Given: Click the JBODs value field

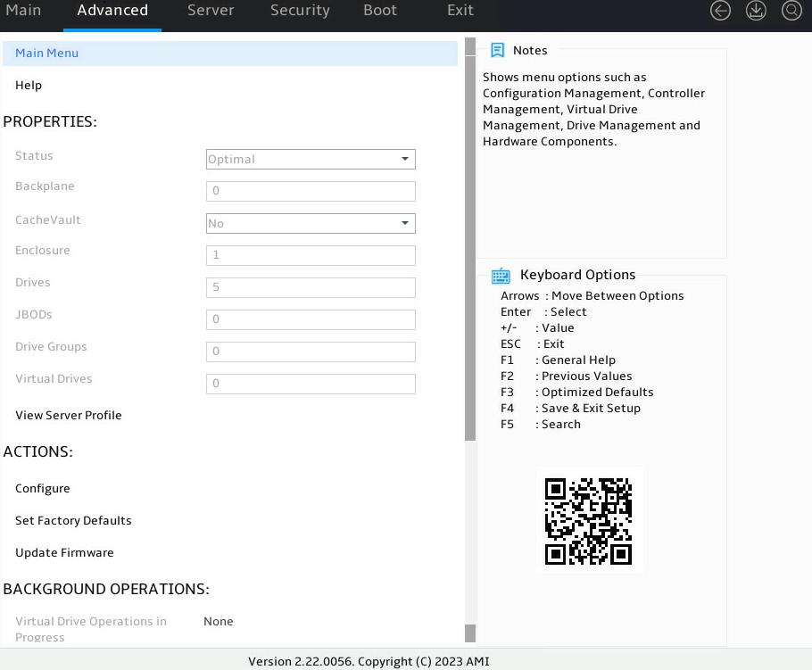Looking at the screenshot, I should 311,319.
